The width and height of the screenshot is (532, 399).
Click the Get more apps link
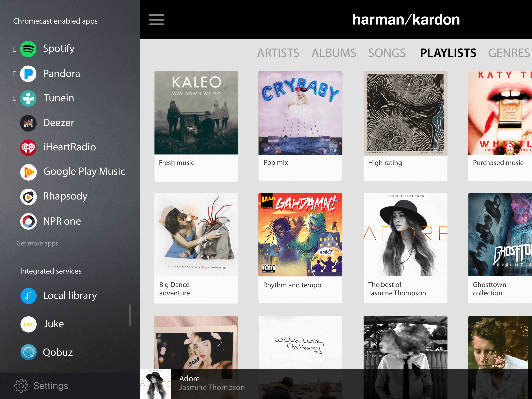pos(37,243)
